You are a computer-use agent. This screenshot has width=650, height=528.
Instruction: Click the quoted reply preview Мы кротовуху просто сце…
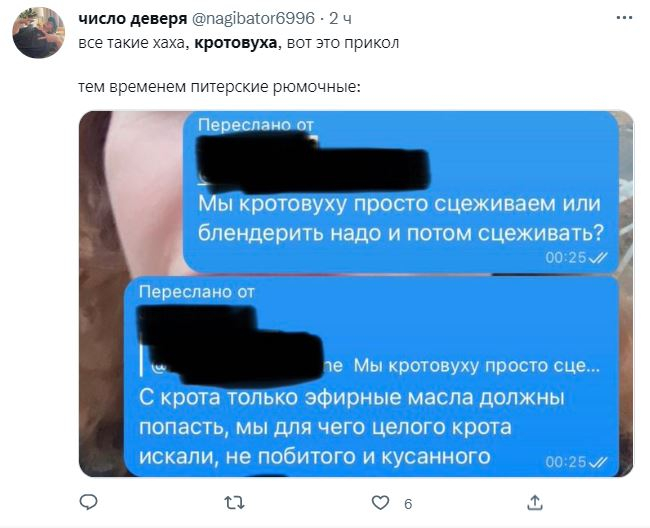(476, 366)
